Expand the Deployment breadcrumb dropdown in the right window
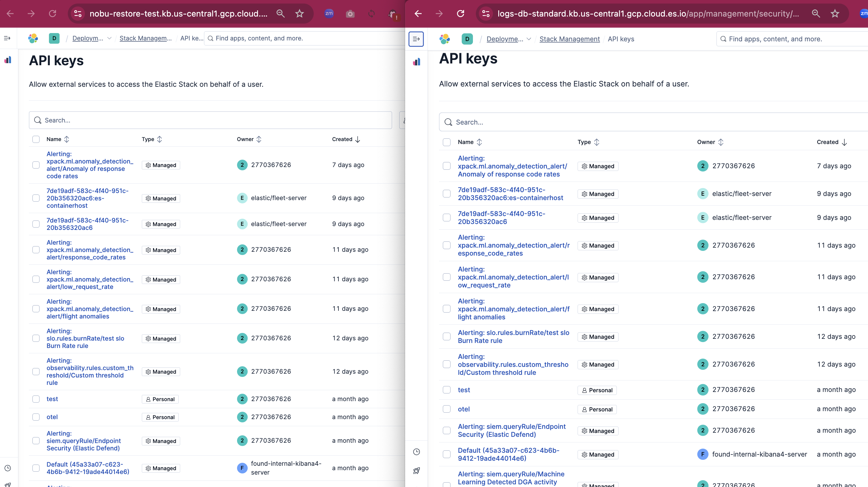868x487 pixels. coord(529,39)
